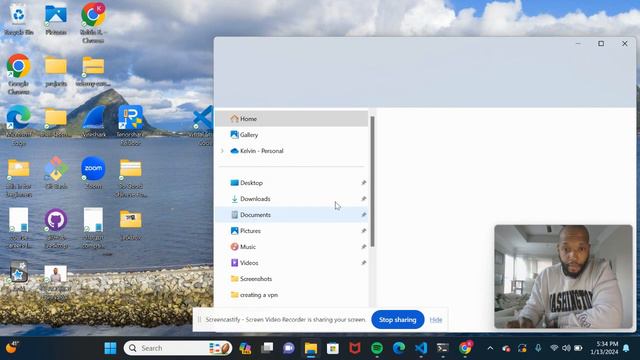Select the Tenorshare ReiBoot desktop icon
The image size is (640, 360).
131,125
